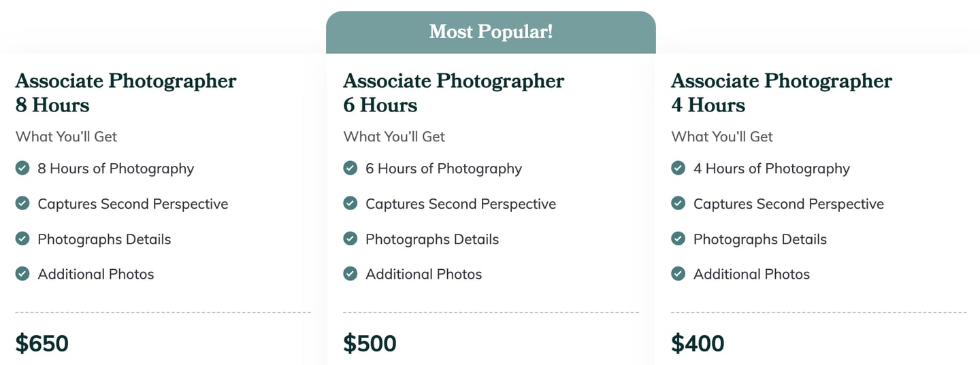Click checkmark next to Captures Second Perspective in 4 Hours plan

click(x=678, y=203)
